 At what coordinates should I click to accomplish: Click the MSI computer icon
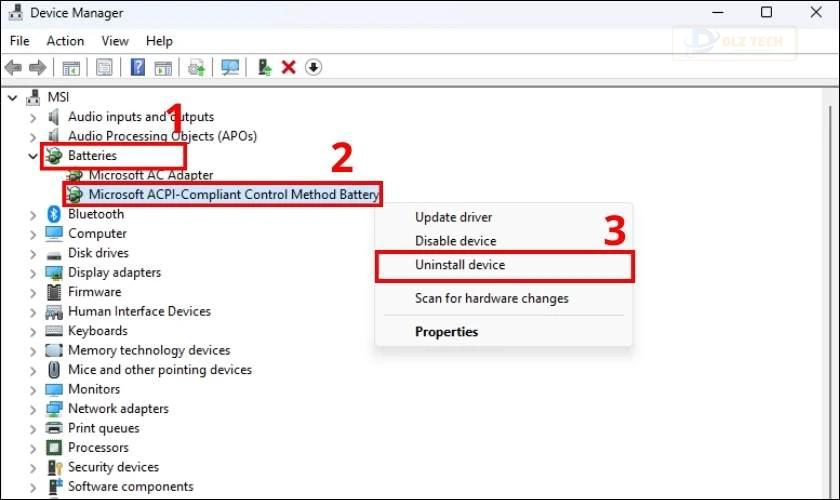coord(33,97)
